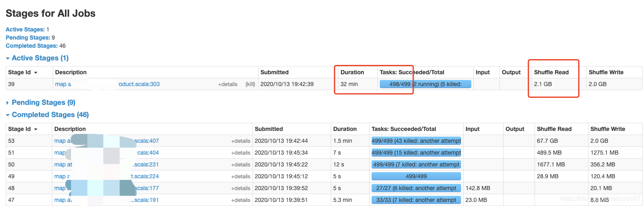The width and height of the screenshot is (644, 206).
Task: Sort completed stages by Submitted header
Action: point(269,129)
